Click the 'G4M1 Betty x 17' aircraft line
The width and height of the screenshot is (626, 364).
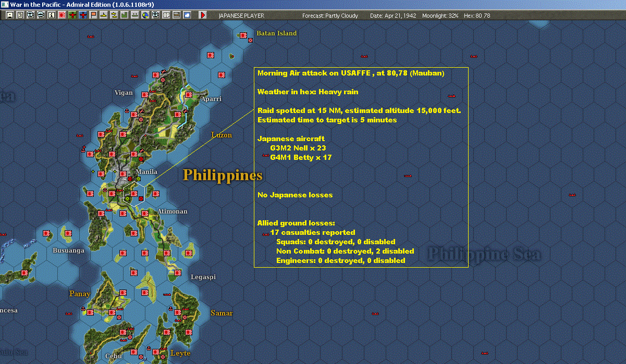[x=301, y=157]
